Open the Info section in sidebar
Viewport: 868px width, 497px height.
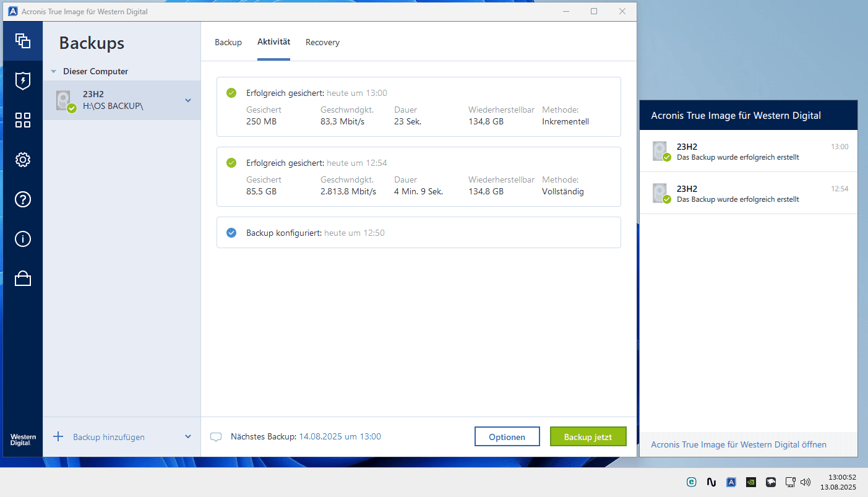tap(23, 239)
